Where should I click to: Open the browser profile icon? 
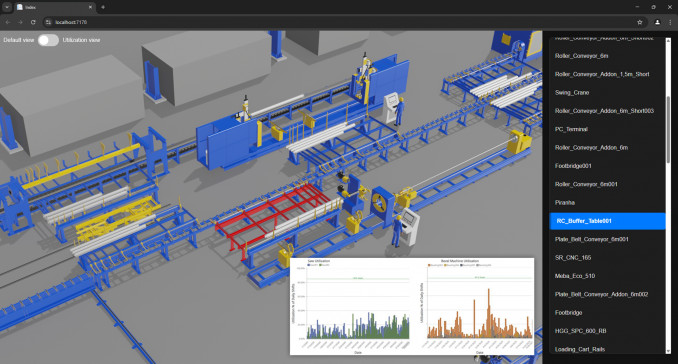(x=657, y=22)
